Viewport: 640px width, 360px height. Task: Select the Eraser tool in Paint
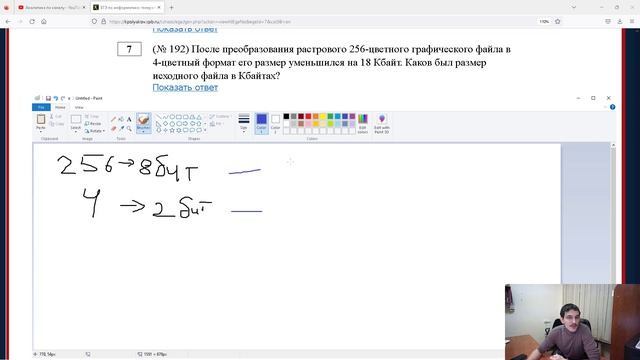(x=113, y=129)
